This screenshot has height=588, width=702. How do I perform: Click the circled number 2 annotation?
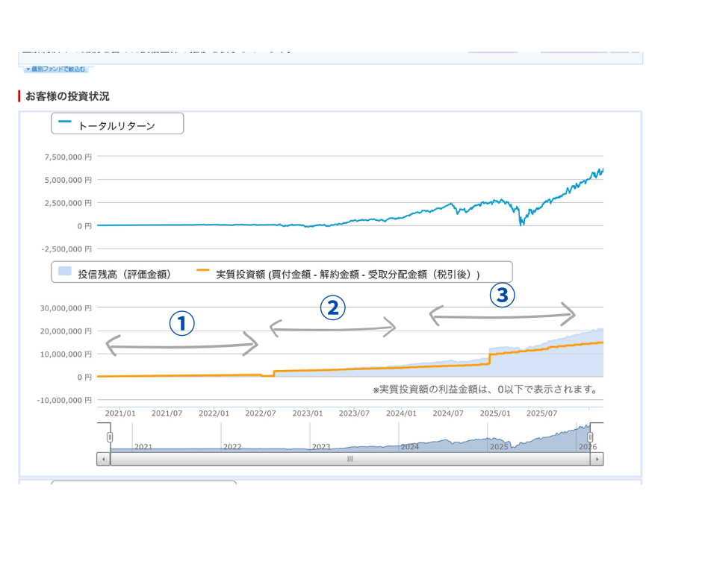pos(332,307)
